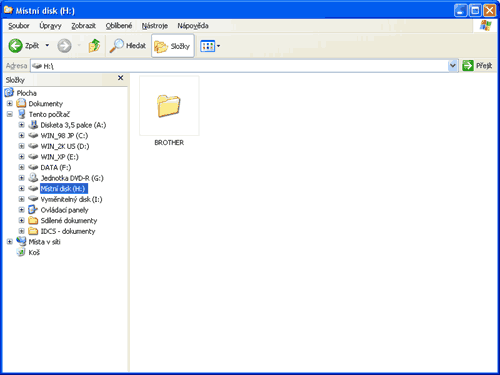
Task: Select Disketa 3,5 palce (A:) label
Action: [x=73, y=125]
